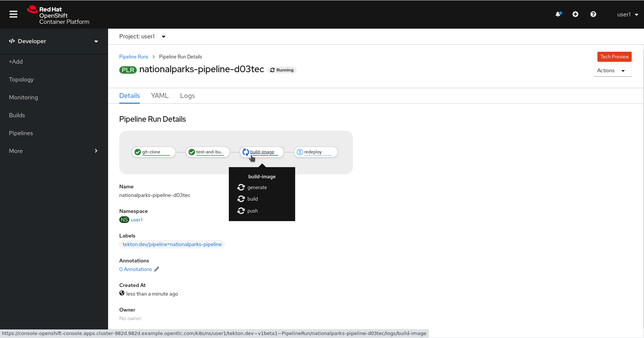Click the tekton.dev pipeline label chip
Screen dimensions: 644x338
pyautogui.click(x=172, y=244)
